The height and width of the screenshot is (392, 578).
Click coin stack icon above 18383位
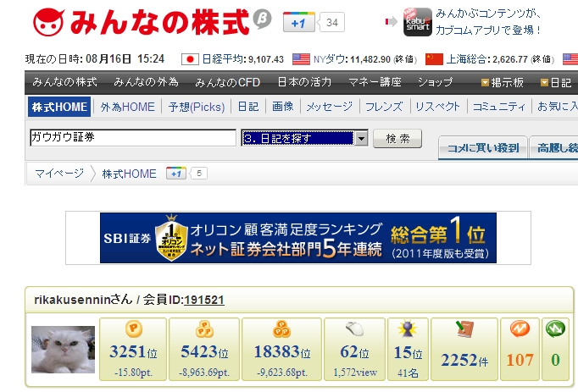tap(281, 329)
